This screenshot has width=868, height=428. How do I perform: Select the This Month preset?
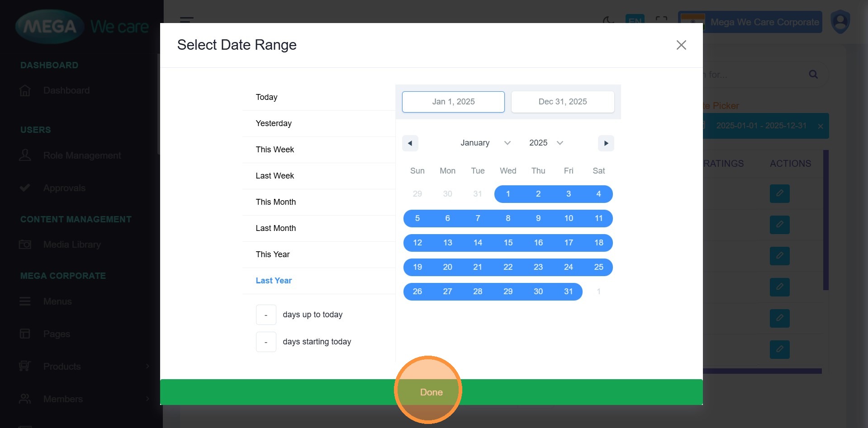[275, 202]
